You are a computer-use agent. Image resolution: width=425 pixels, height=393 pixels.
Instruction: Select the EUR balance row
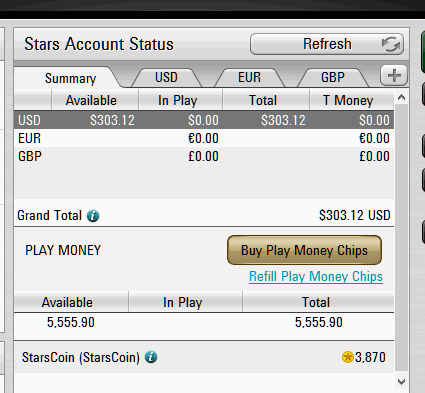pyautogui.click(x=204, y=138)
